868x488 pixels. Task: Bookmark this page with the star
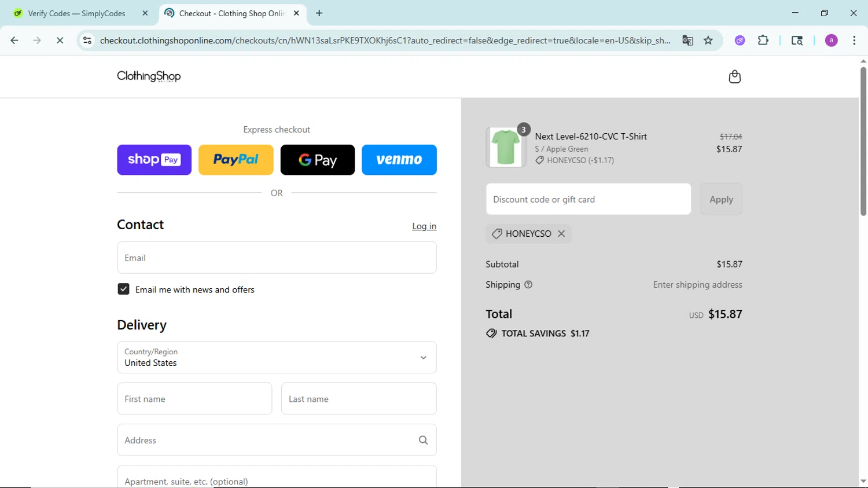[708, 41]
